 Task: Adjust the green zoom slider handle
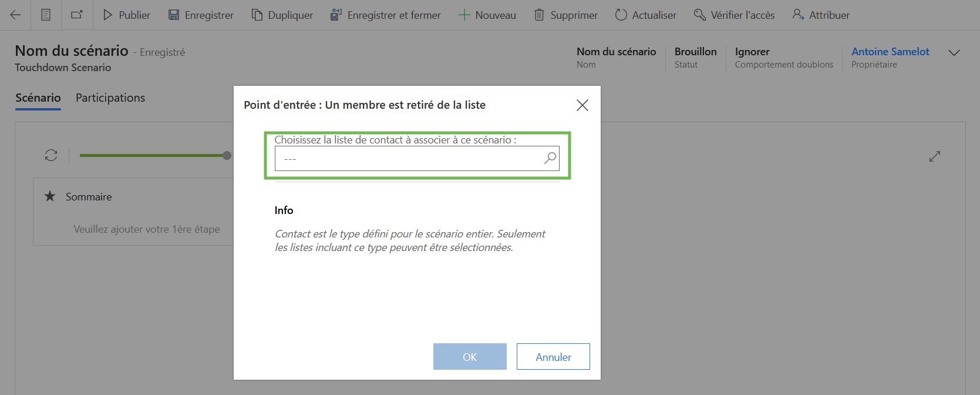(x=227, y=155)
